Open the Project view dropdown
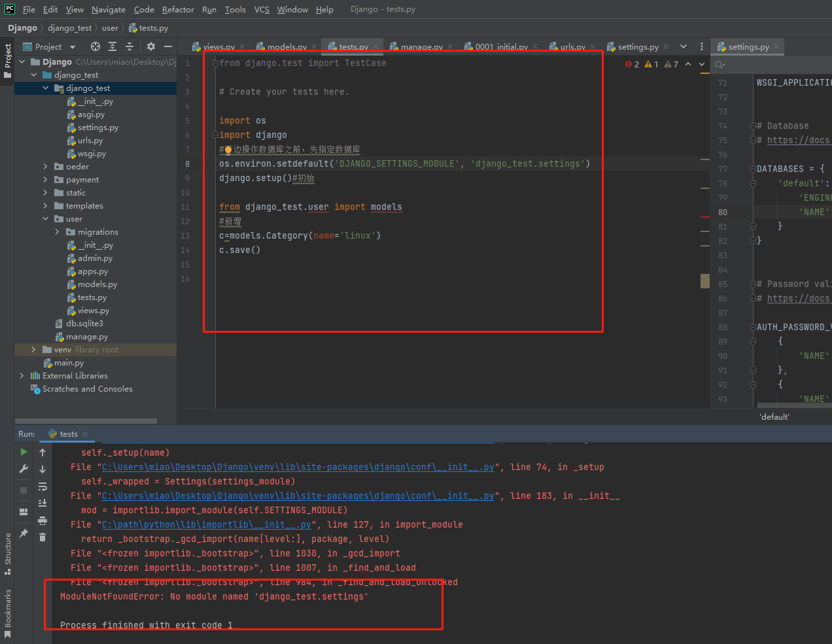 coord(73,47)
